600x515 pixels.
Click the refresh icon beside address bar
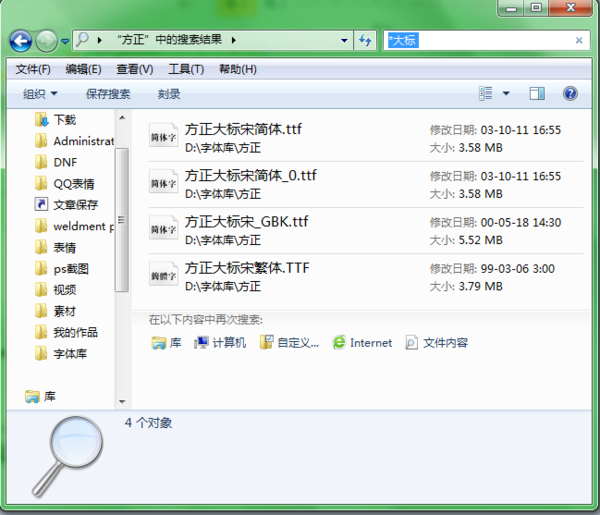tap(365, 40)
